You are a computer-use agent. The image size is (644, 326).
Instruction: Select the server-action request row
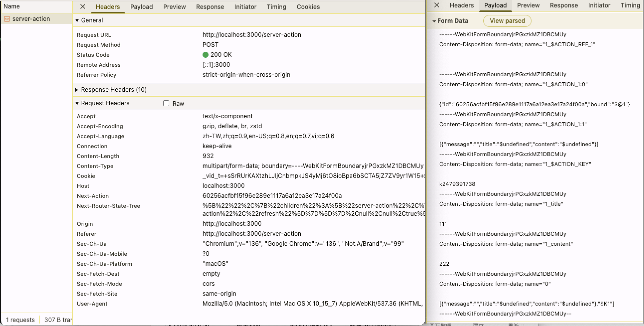coord(31,19)
